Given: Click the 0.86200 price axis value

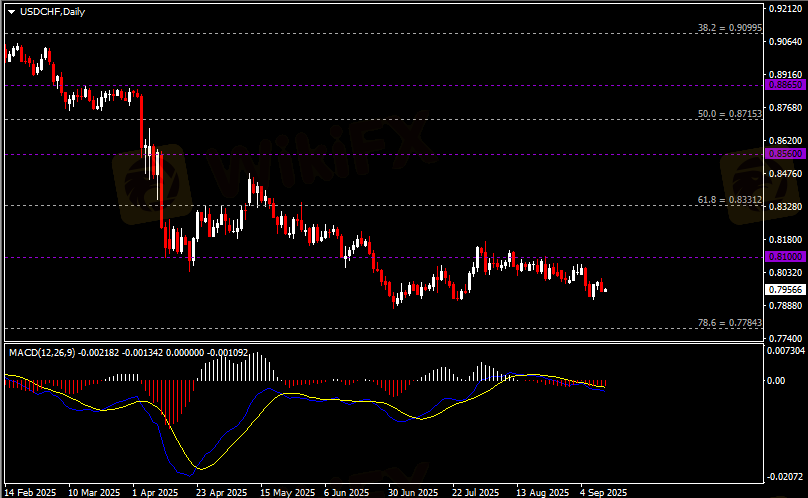Looking at the screenshot, I should 786,141.
